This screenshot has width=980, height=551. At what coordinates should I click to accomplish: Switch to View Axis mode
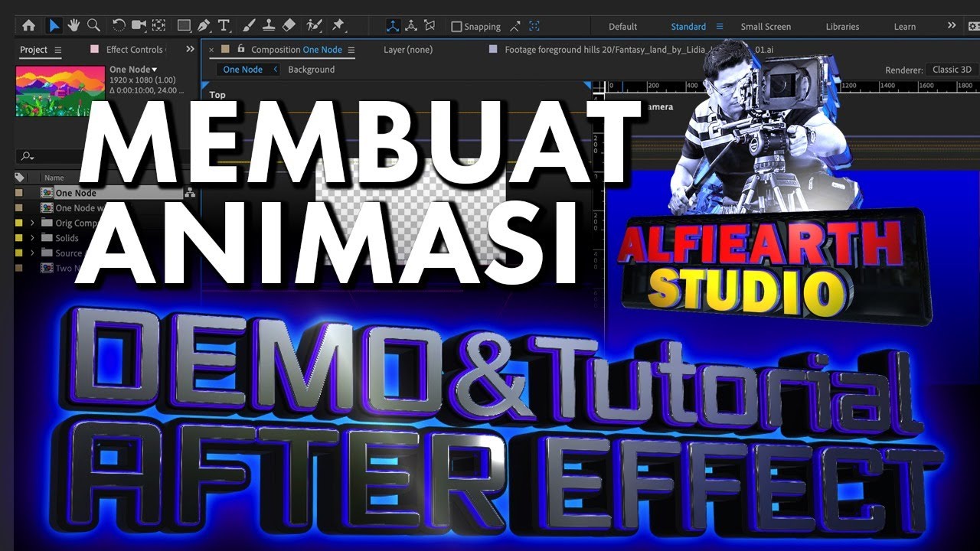[431, 26]
